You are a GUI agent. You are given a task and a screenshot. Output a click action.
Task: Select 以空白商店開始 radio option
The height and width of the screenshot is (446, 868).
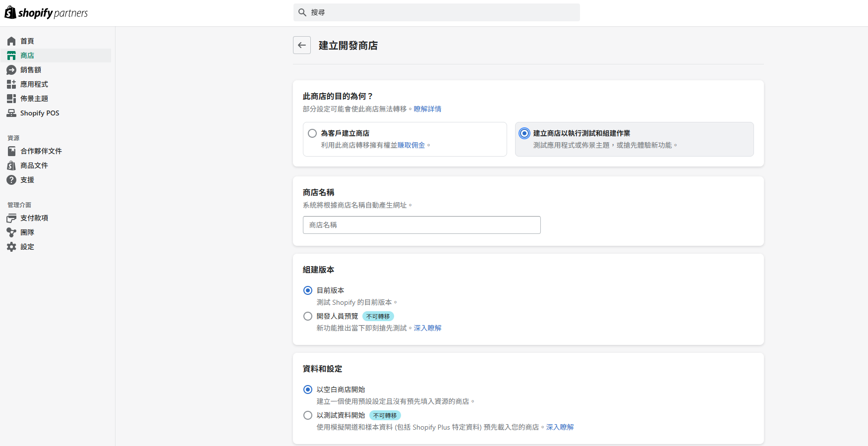308,390
